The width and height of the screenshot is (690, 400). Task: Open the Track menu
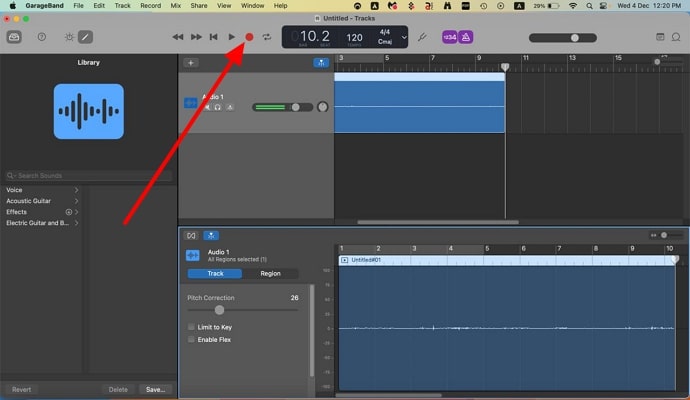pos(122,6)
